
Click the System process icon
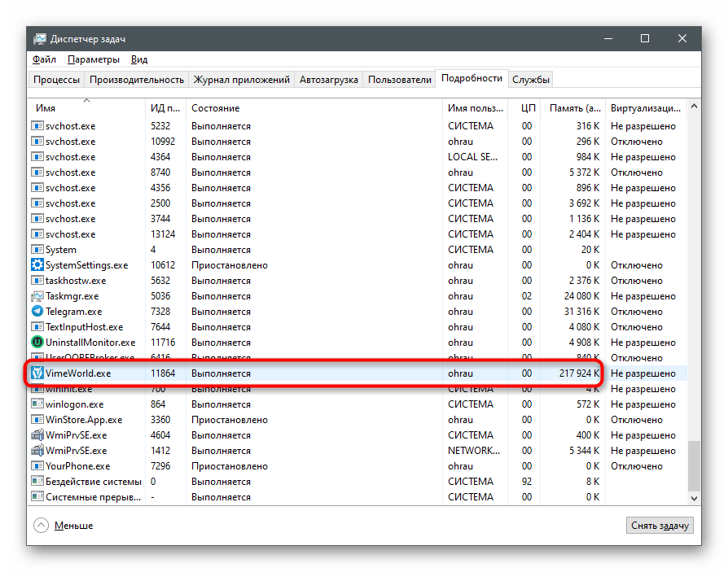[x=37, y=250]
